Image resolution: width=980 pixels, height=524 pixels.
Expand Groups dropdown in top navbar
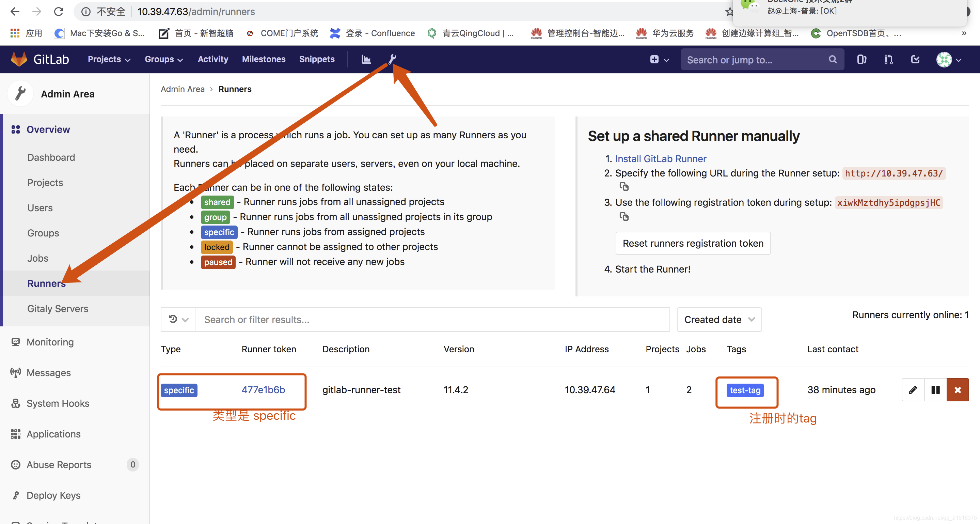point(163,59)
